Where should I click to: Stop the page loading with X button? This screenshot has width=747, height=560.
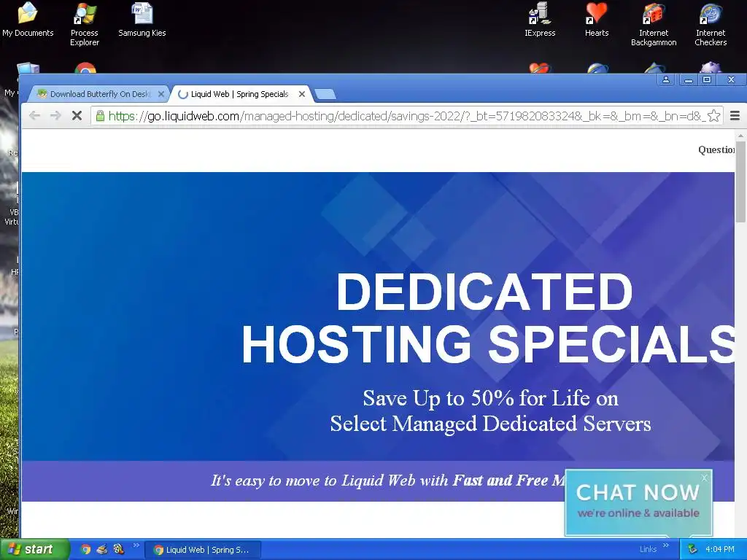[x=77, y=115]
